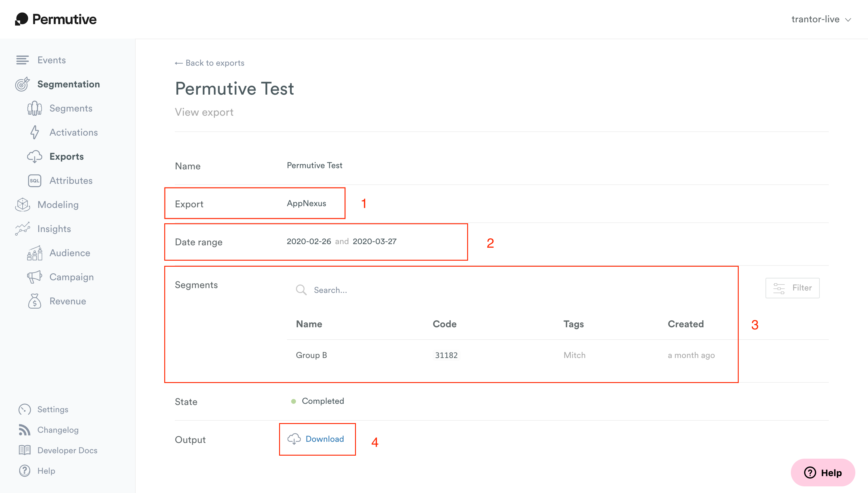This screenshot has width=868, height=493.
Task: Click the Permutive logo icon
Action: tap(21, 19)
